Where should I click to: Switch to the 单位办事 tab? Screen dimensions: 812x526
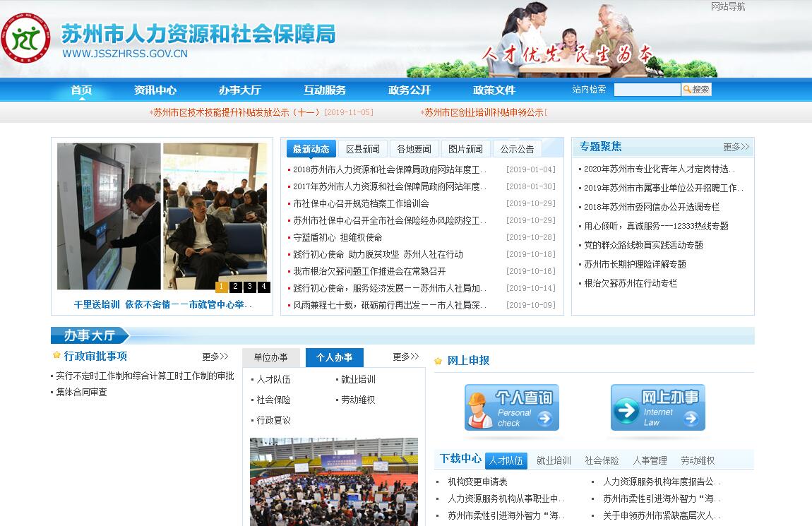[271, 357]
